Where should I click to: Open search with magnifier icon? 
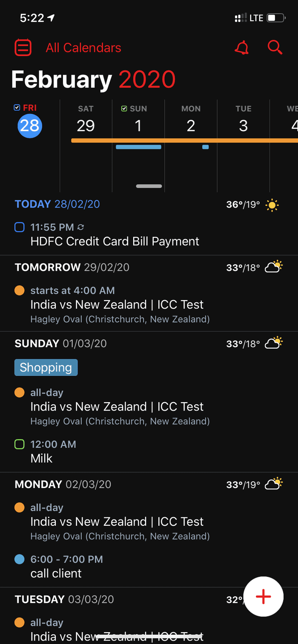275,47
